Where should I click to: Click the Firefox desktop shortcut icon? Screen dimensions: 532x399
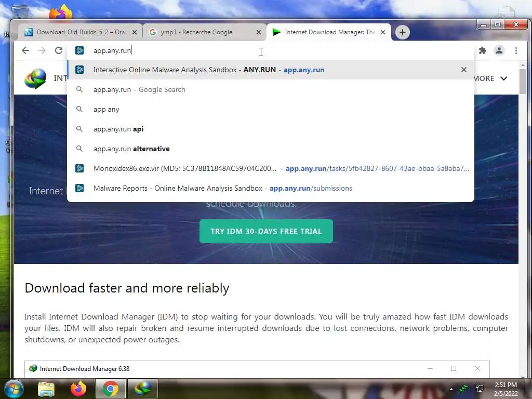(x=61, y=13)
